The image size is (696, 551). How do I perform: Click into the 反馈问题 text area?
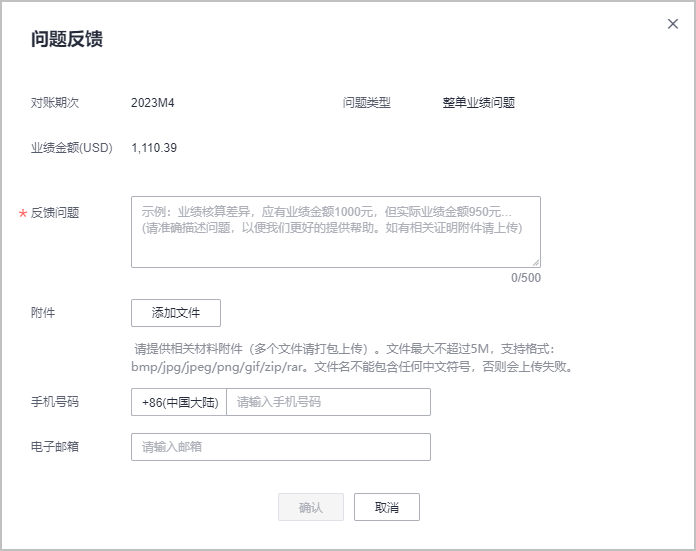[336, 232]
